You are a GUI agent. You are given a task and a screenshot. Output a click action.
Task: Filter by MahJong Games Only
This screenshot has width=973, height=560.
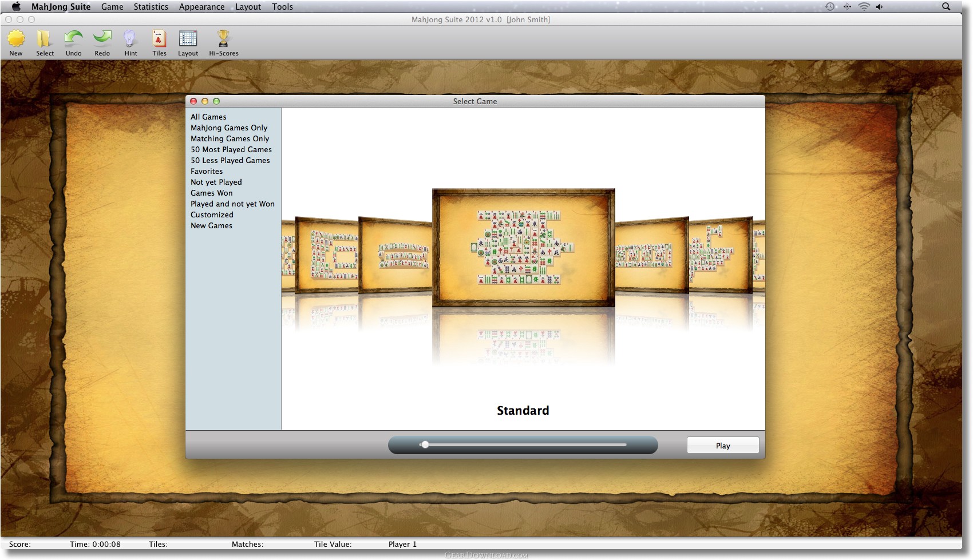(229, 128)
